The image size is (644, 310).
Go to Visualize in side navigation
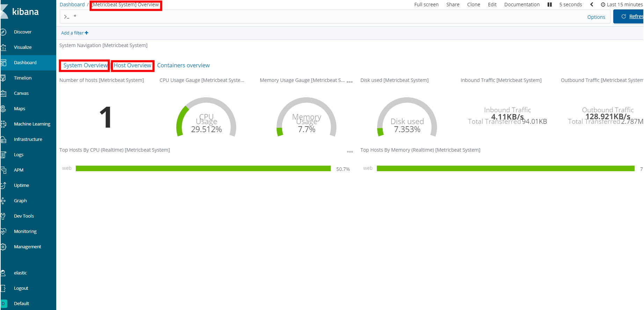[23, 47]
